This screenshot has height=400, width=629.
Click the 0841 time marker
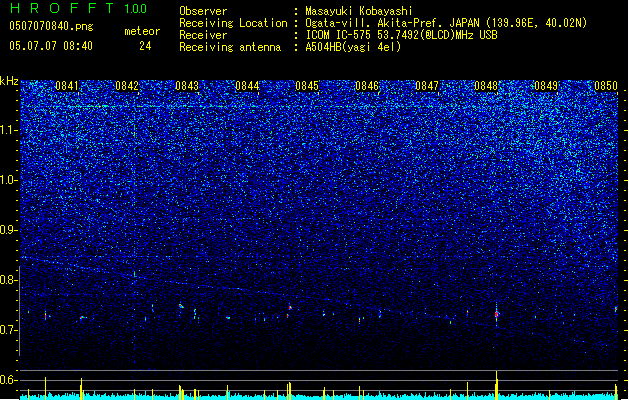(67, 86)
